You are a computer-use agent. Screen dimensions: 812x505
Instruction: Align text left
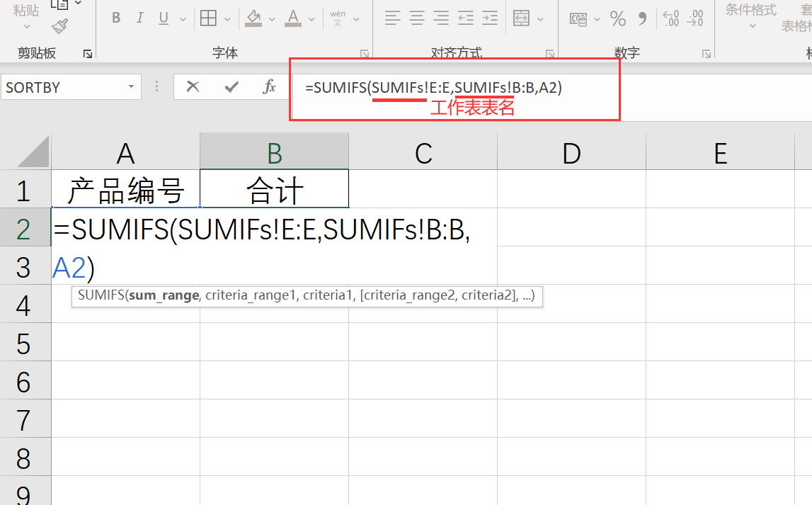392,18
